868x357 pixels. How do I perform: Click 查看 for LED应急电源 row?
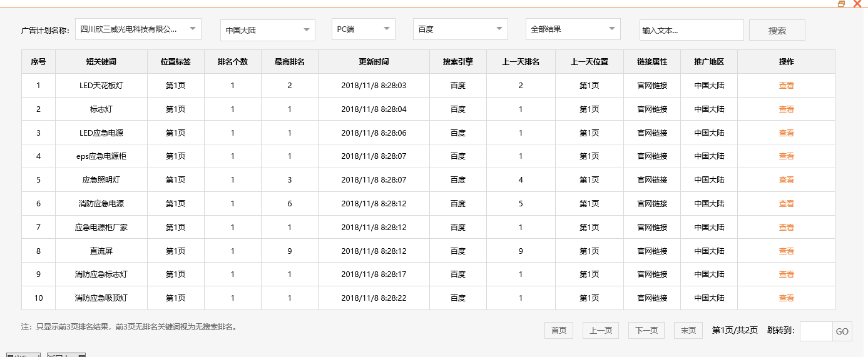click(786, 133)
